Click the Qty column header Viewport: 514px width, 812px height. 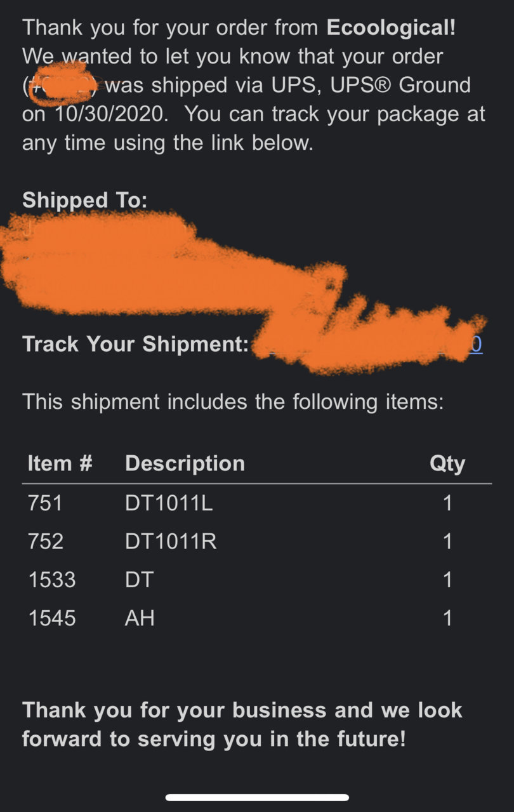pyautogui.click(x=447, y=464)
